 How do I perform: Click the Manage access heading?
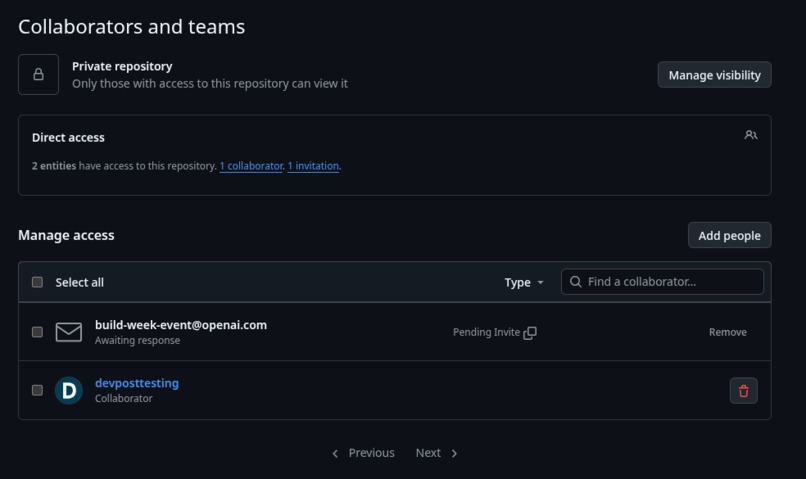point(66,235)
